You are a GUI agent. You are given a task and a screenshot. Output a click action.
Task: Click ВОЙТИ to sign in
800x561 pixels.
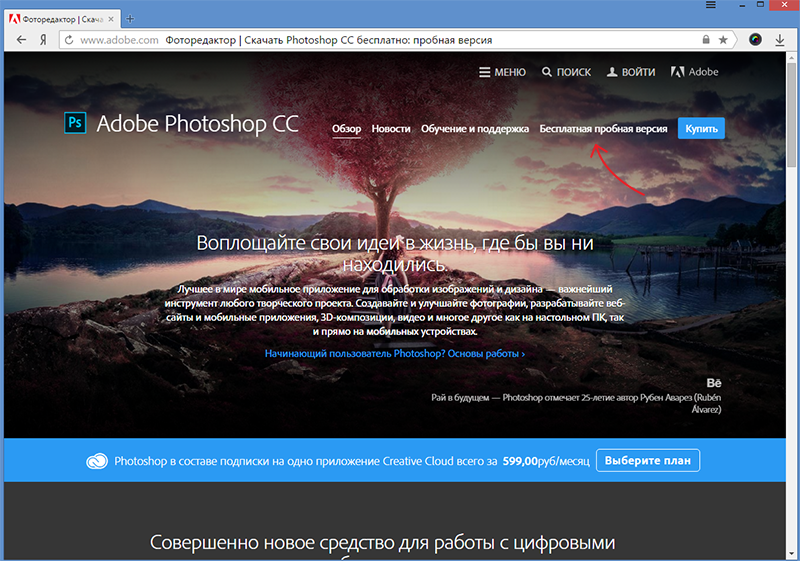pyautogui.click(x=631, y=72)
